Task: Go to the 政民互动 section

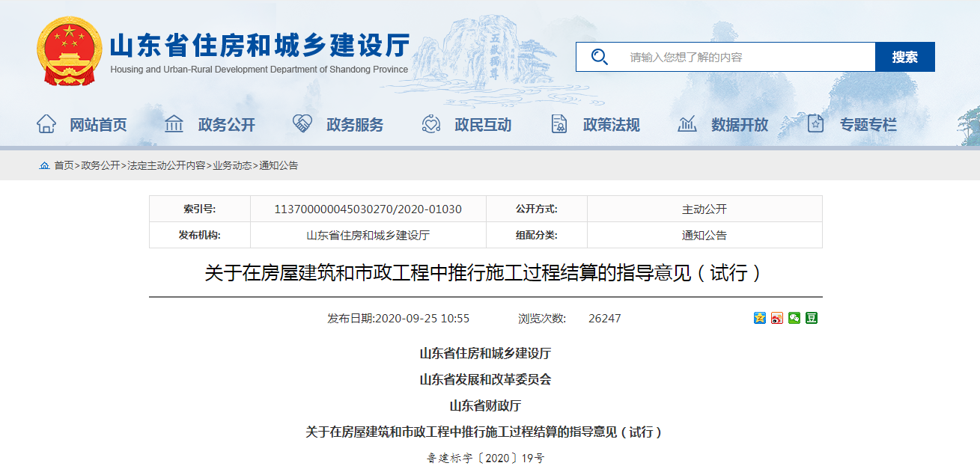Action: (482, 125)
